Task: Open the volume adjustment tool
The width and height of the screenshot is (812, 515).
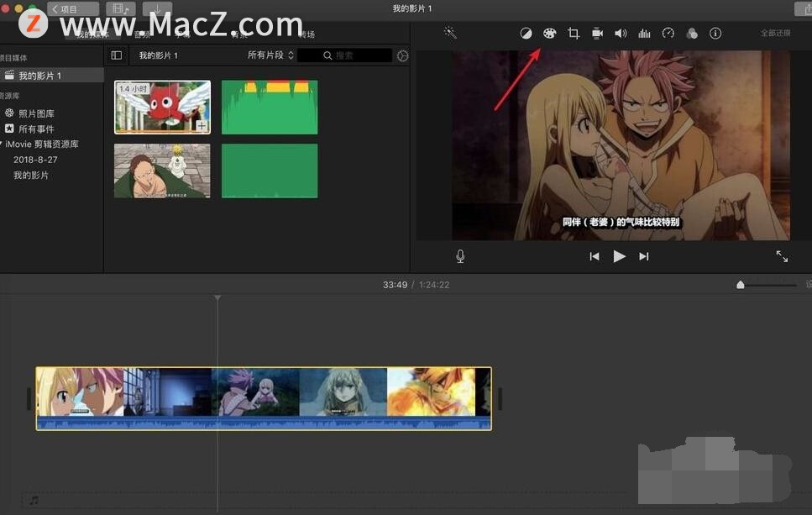Action: [621, 34]
